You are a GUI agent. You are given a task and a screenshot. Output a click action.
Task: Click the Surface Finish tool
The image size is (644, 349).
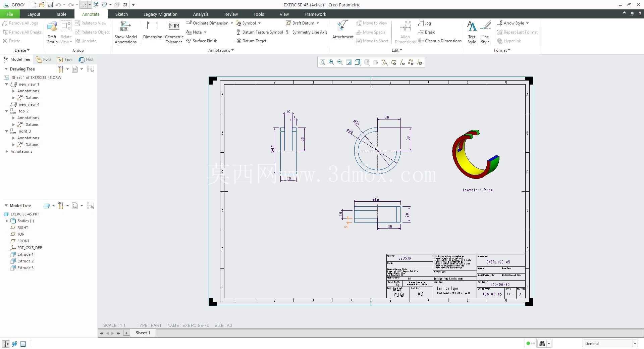click(x=202, y=41)
